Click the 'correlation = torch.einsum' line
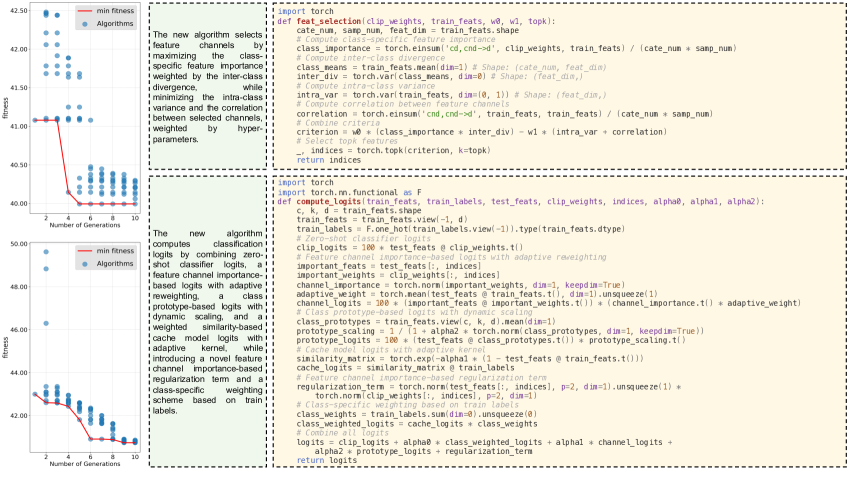Viewport: 847px width, 479px height. (x=505, y=114)
